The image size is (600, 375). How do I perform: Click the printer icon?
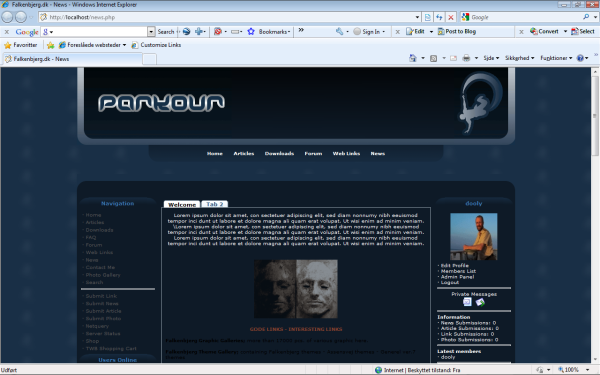click(x=466, y=58)
